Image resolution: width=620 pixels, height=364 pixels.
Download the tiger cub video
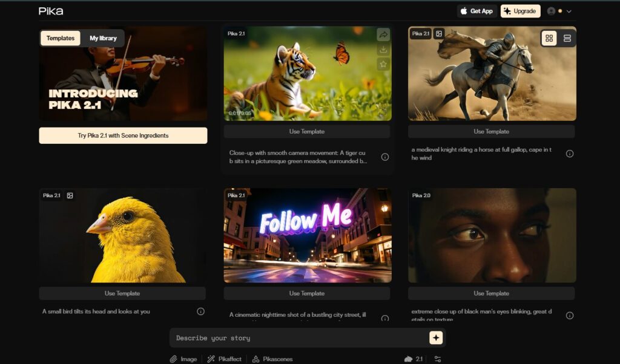coord(383,50)
